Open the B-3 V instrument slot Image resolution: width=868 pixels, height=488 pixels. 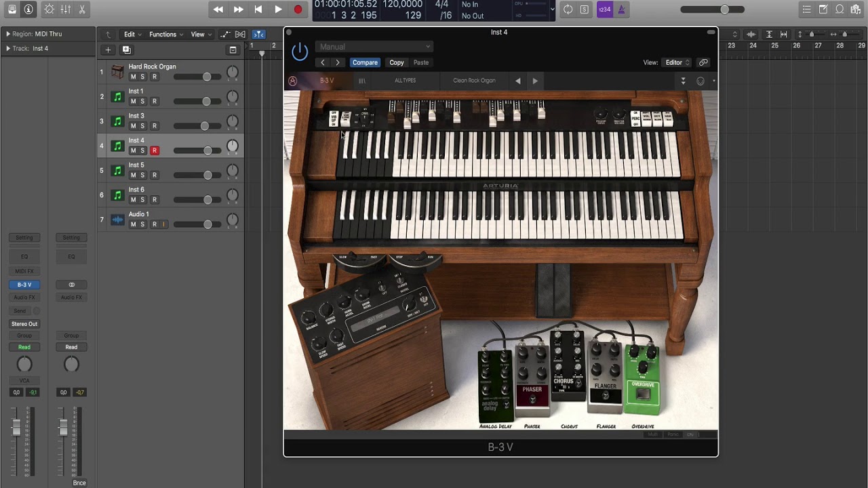[x=24, y=285]
